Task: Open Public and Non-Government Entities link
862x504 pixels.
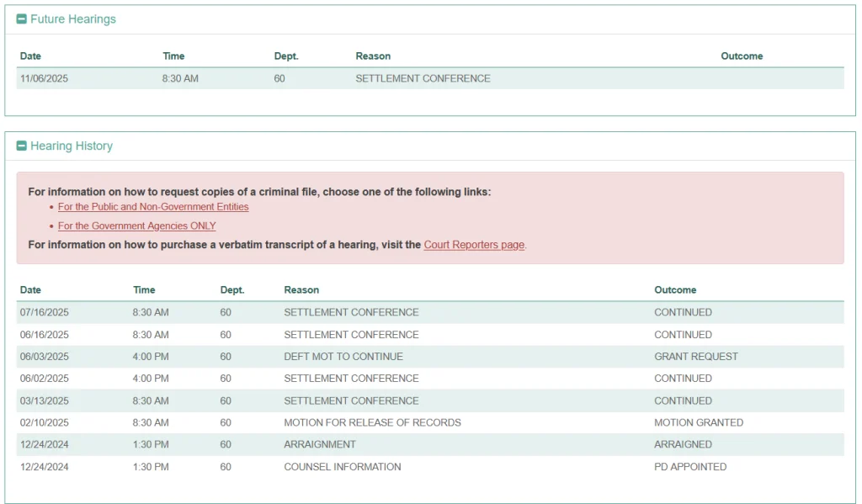Action: pos(153,207)
